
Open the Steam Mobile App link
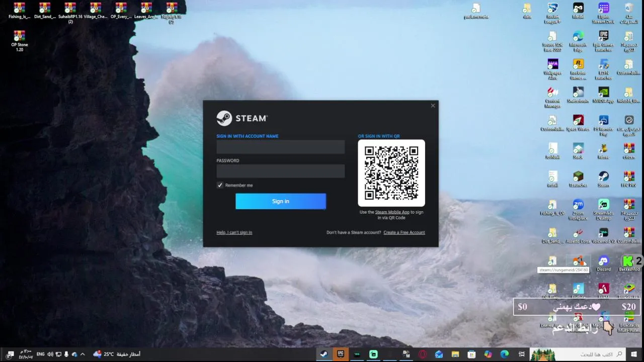[x=392, y=212]
